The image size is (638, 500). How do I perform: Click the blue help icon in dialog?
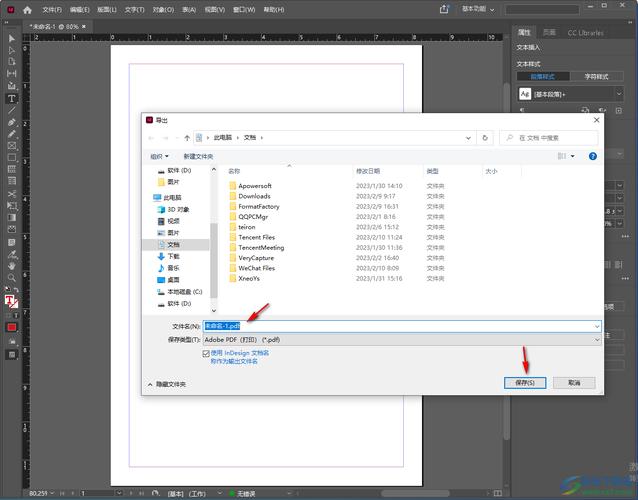[x=593, y=156]
